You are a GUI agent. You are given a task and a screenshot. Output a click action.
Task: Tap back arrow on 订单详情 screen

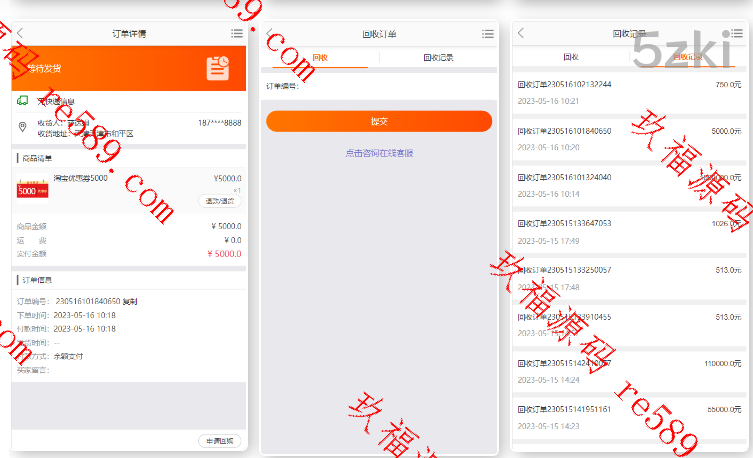[21, 33]
